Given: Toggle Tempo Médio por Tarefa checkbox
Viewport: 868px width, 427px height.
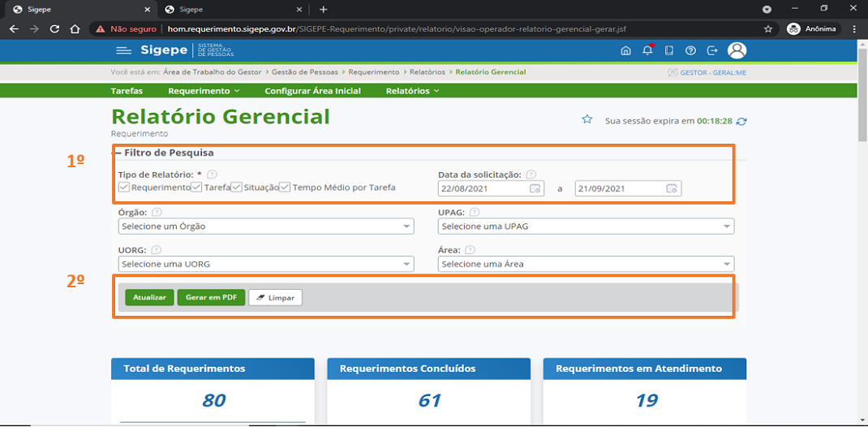Looking at the screenshot, I should [x=285, y=188].
